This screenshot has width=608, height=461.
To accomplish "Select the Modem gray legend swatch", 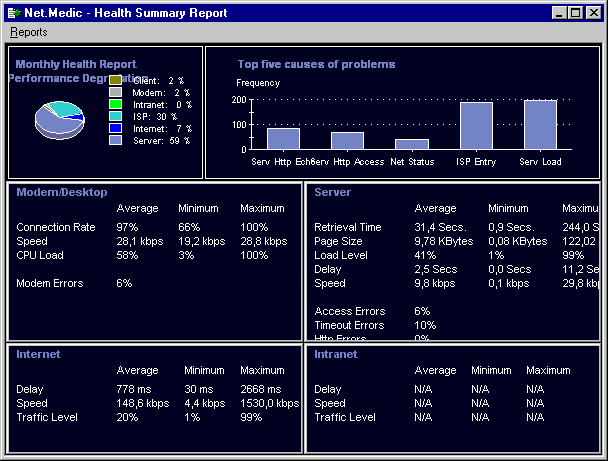I will pyautogui.click(x=115, y=92).
